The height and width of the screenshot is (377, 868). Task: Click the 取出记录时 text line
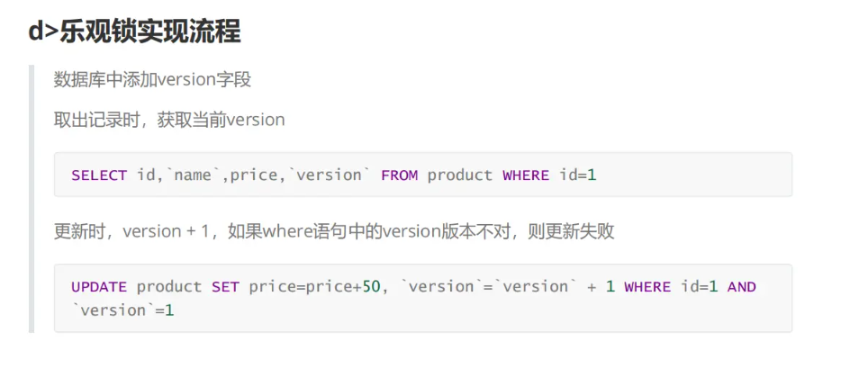pyautogui.click(x=169, y=119)
